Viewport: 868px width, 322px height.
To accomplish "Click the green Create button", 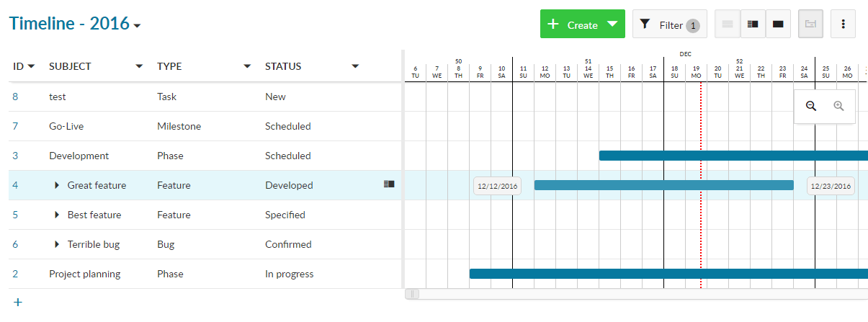I will (582, 24).
